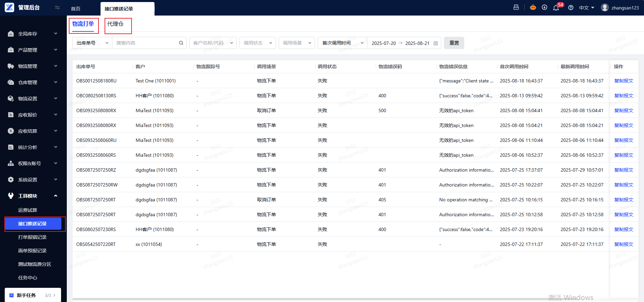Open the 调用状态 dropdown filter
The width and height of the screenshot is (644, 302).
pyautogui.click(x=258, y=43)
